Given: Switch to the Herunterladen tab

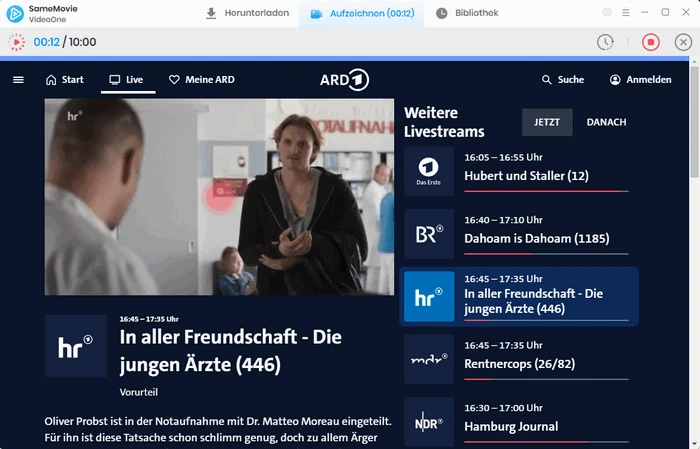Looking at the screenshot, I should pyautogui.click(x=247, y=13).
